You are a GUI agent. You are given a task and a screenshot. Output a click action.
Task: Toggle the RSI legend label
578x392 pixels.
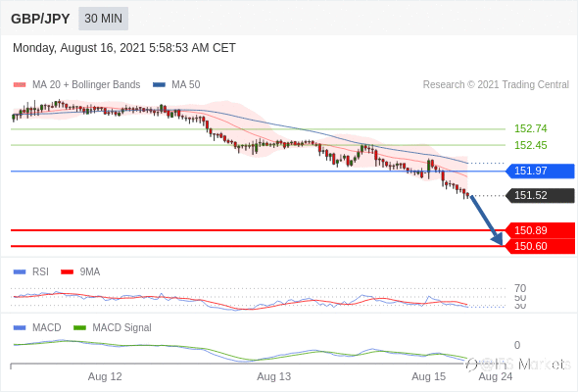40,272
